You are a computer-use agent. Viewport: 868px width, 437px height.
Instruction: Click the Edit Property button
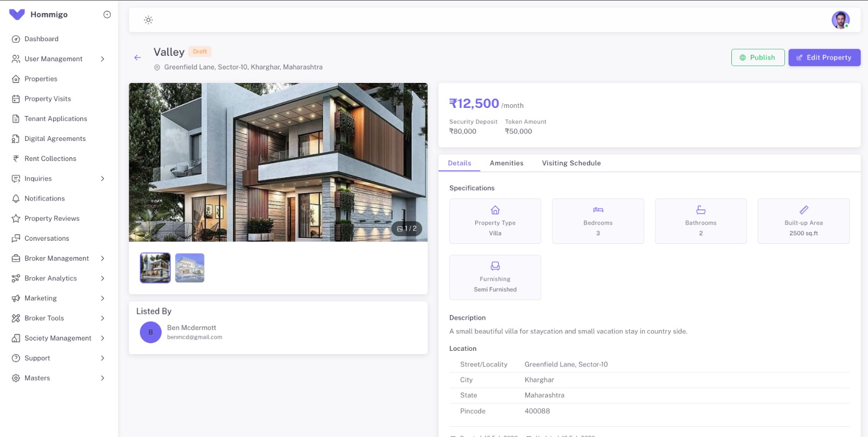[x=825, y=57]
